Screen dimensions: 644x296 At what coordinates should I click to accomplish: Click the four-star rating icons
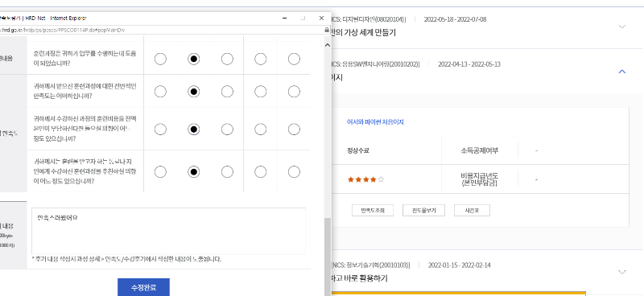(366, 179)
